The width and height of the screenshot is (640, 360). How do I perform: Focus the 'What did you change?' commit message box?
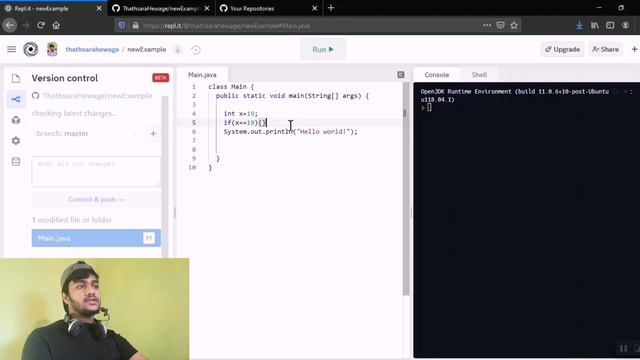(x=96, y=171)
